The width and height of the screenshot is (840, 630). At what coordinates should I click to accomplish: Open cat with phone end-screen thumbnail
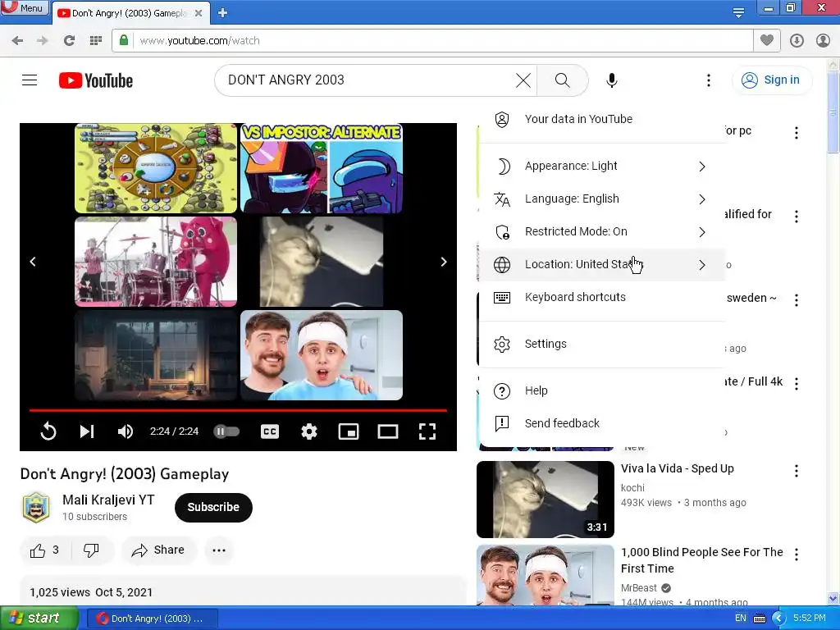[x=322, y=262]
